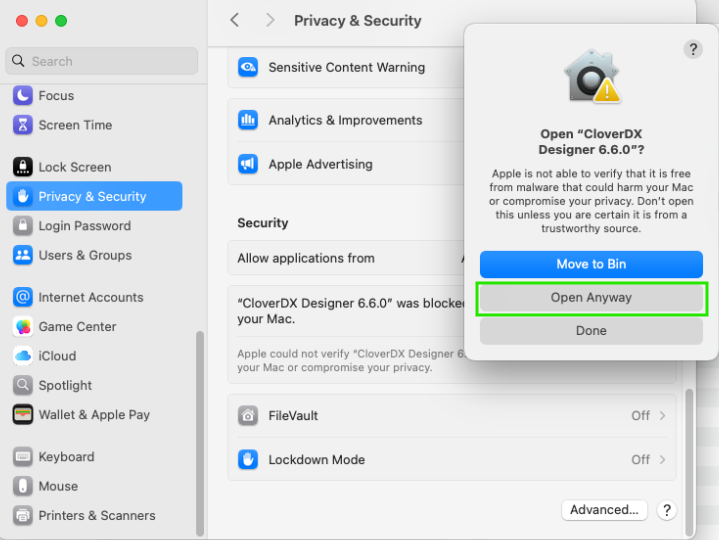Click the Printers & Scanners icon
The height and width of the screenshot is (540, 719).
tap(22, 515)
